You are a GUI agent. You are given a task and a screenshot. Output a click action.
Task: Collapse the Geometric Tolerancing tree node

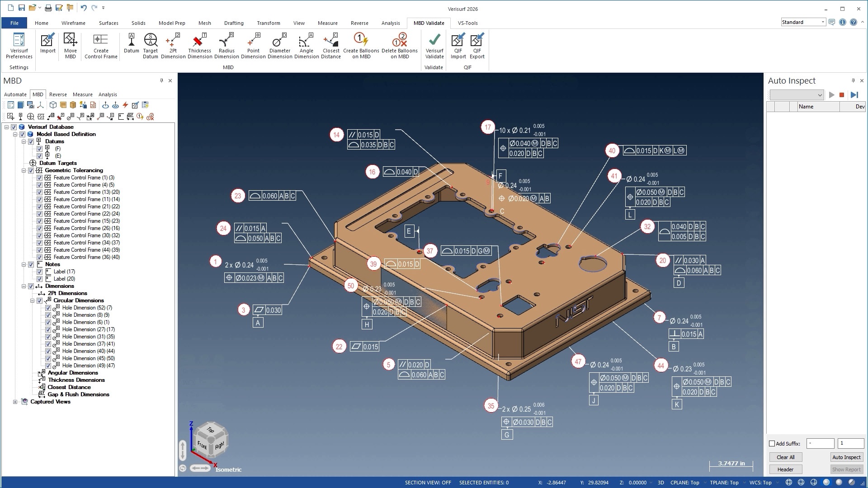click(x=24, y=170)
